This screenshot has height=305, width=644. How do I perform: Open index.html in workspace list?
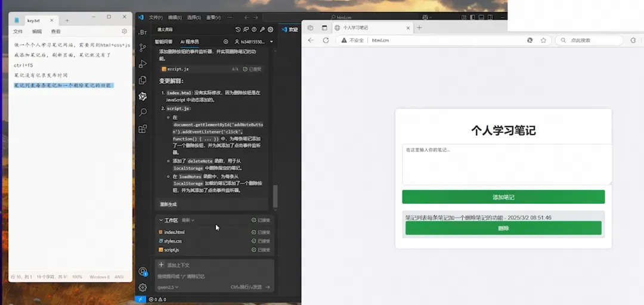pos(171,232)
